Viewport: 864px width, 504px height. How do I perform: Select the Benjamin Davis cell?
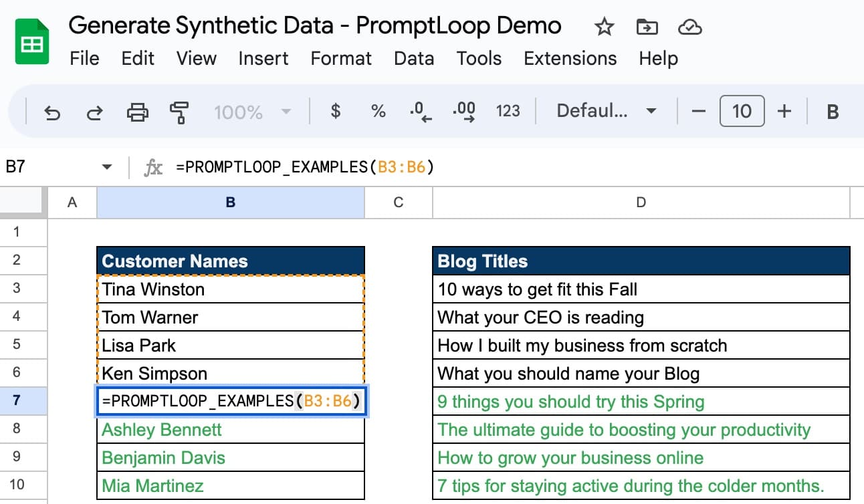231,457
